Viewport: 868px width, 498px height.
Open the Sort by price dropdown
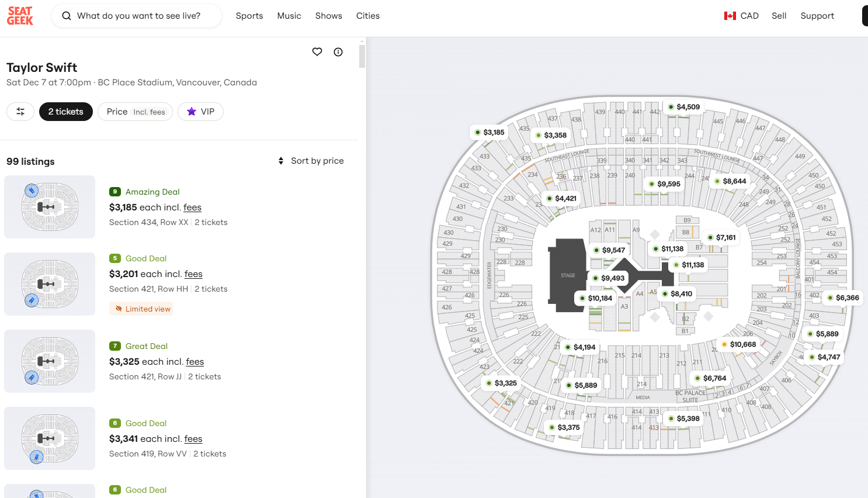click(311, 161)
